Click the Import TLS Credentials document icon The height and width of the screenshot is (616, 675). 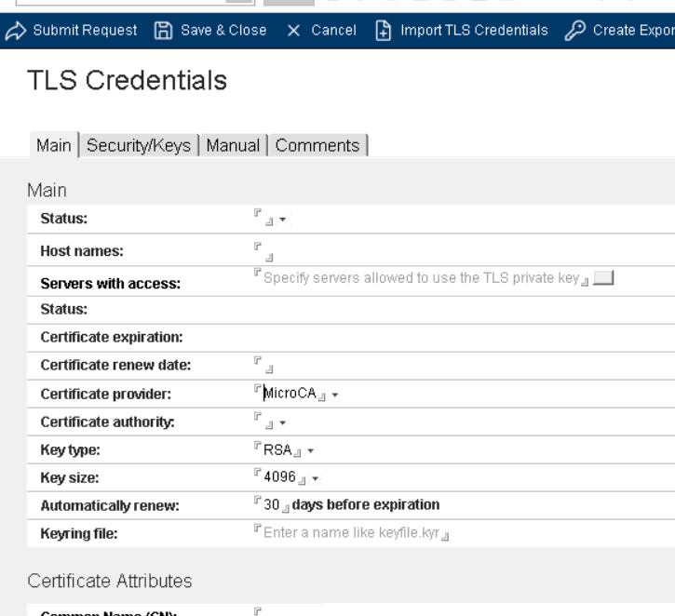click(x=384, y=31)
